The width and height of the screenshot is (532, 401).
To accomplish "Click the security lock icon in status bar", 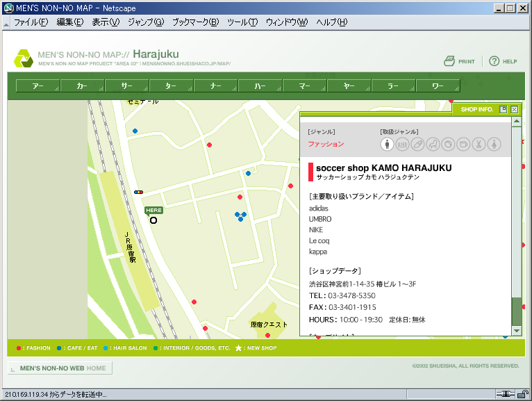I will click(x=523, y=394).
